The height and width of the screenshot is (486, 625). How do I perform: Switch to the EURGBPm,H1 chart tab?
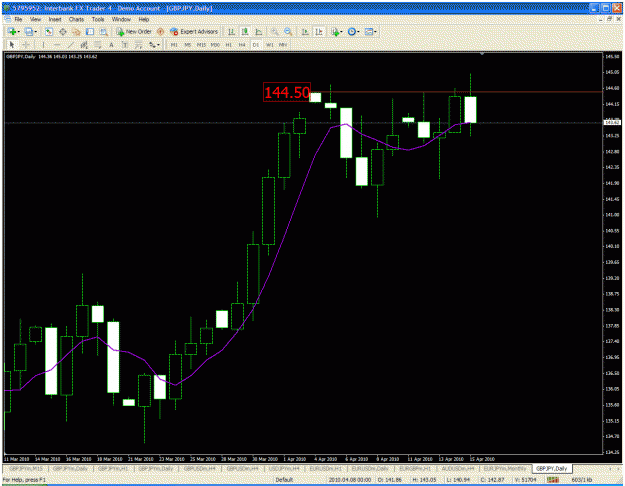point(415,469)
